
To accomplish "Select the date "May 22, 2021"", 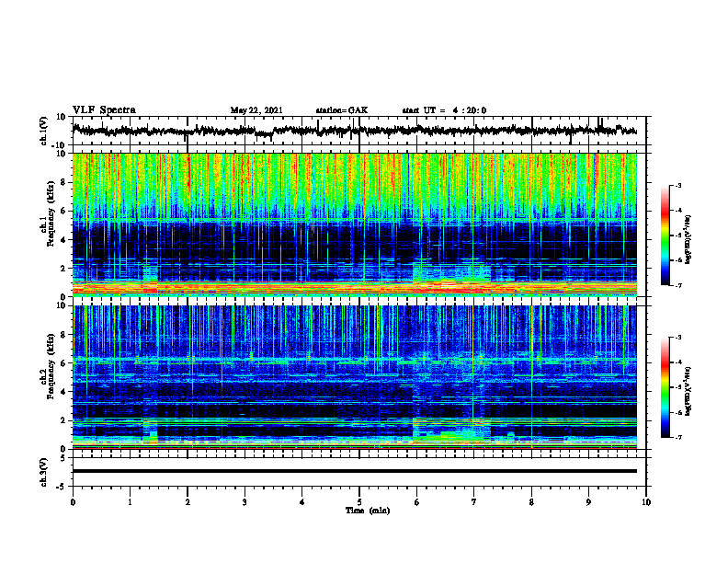I will pyautogui.click(x=256, y=110).
